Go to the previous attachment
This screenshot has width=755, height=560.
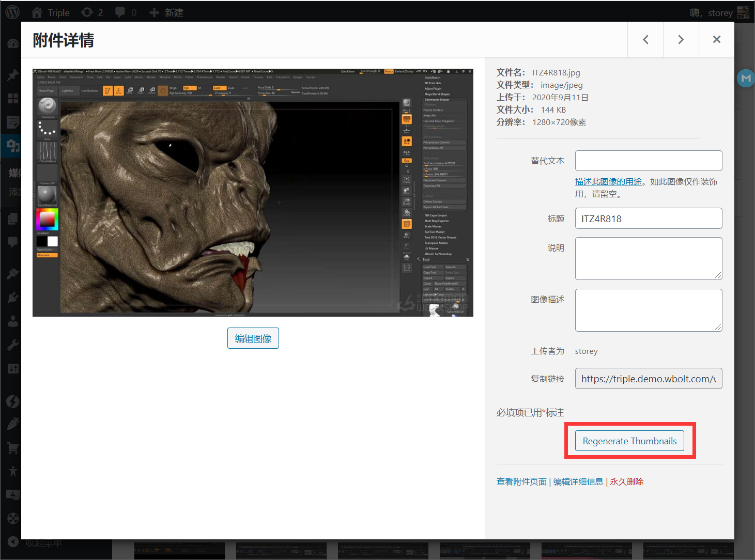coord(645,40)
